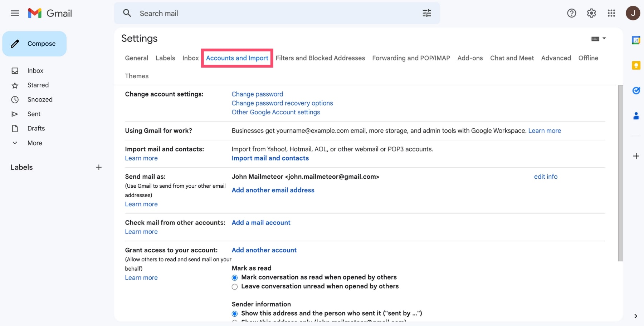This screenshot has height=326, width=644.
Task: Open the input tools keyboard dropdown
Action: 598,38
